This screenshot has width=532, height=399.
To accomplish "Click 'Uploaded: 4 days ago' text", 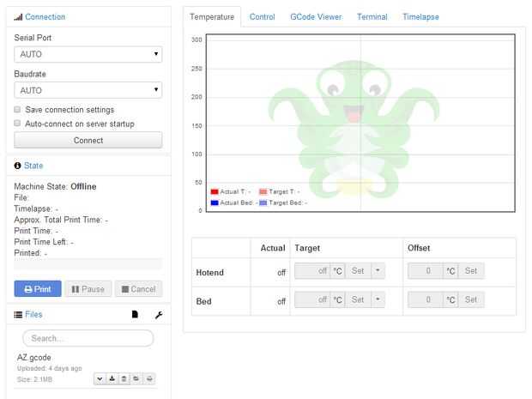I will point(50,368).
